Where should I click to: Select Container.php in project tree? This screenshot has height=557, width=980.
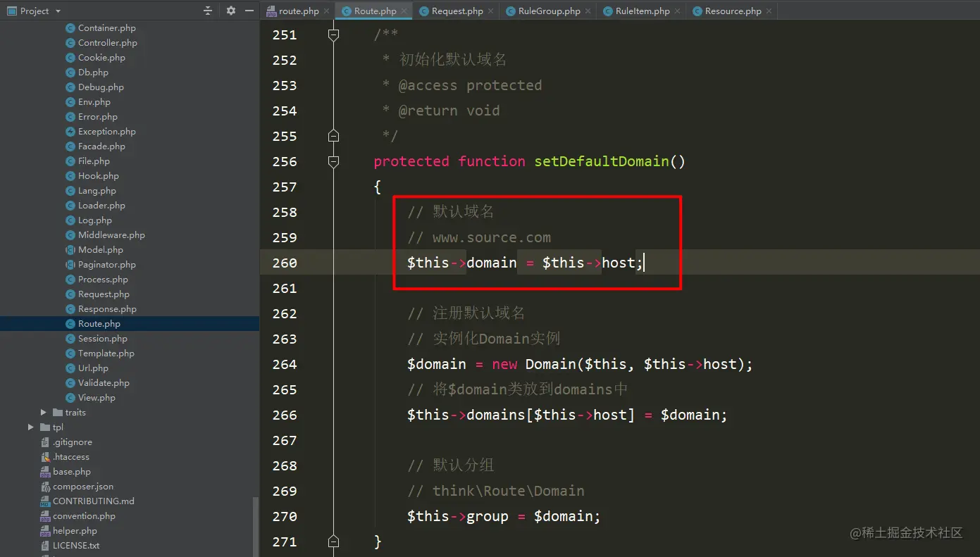pyautogui.click(x=107, y=28)
